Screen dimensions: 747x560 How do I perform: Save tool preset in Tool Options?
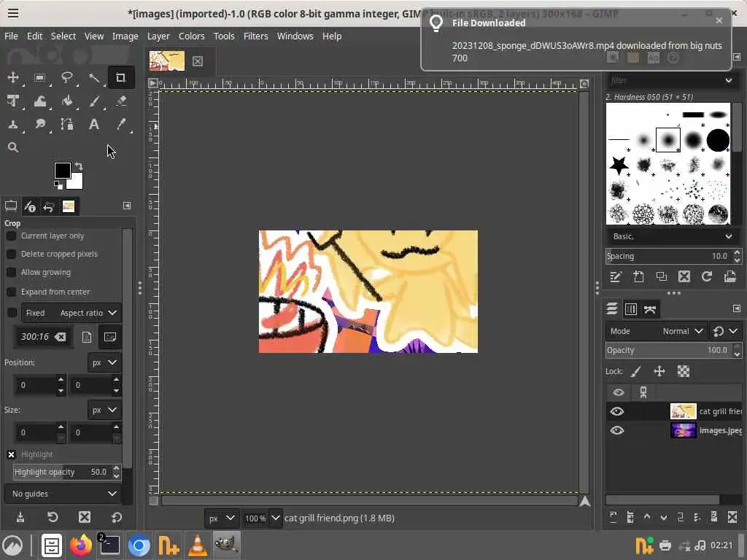20,517
